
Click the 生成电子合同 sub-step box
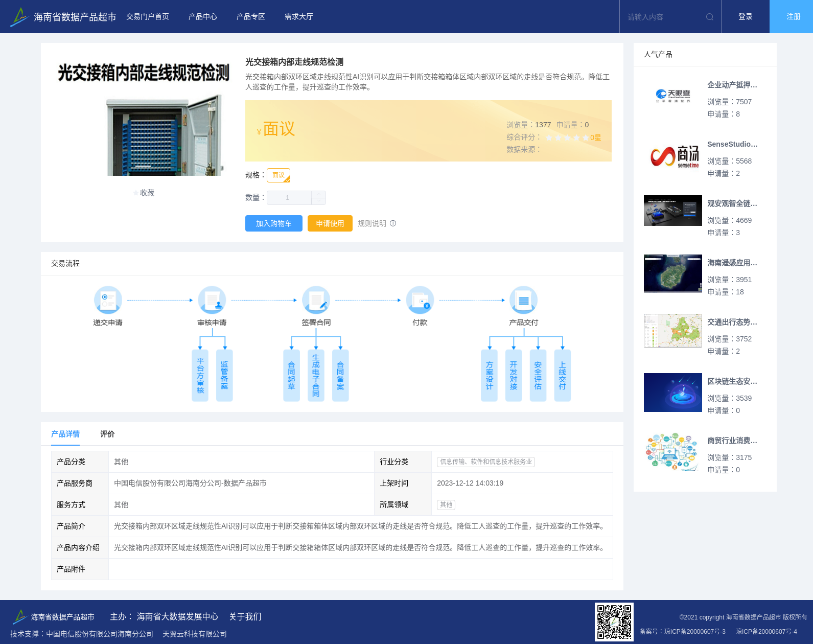[x=316, y=376]
